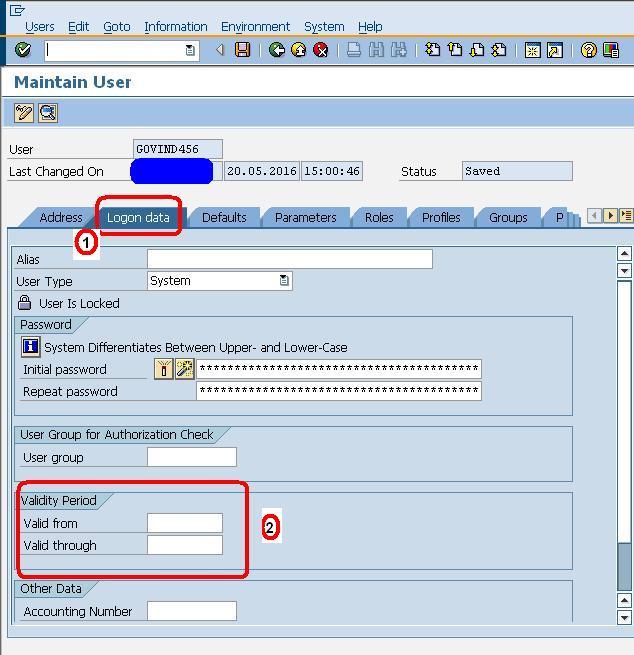Click the small triangle left of command field
634x655 pixels.
[x=220, y=50]
